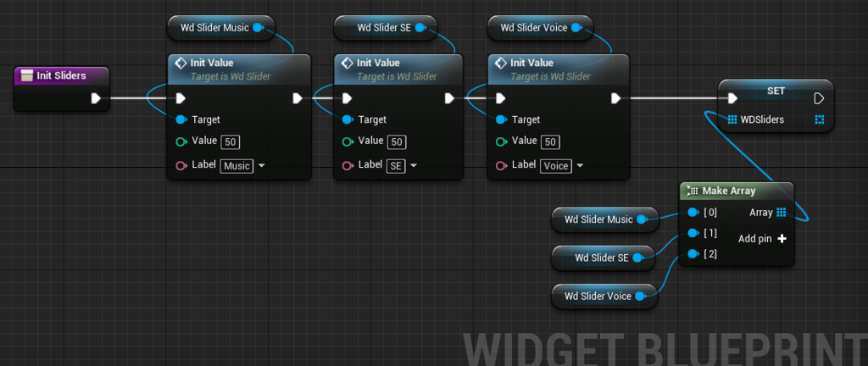This screenshot has height=366, width=868.
Task: Click Make Array output Array pin
Action: click(x=781, y=213)
